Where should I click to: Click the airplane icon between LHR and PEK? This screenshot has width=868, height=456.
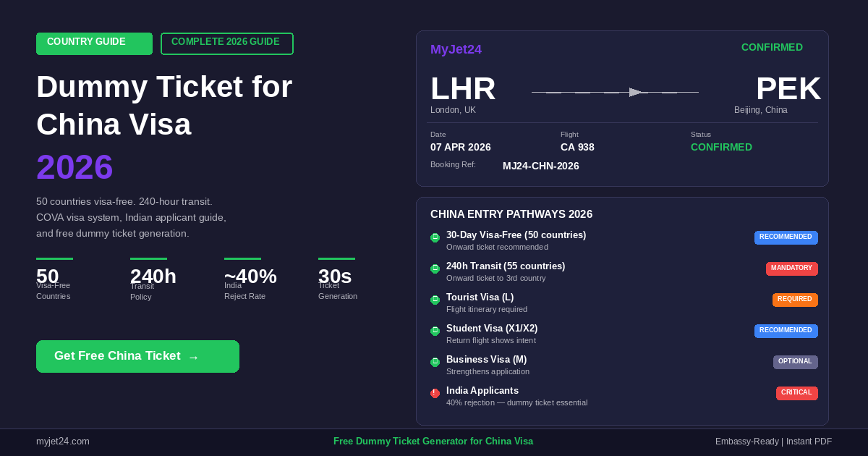pos(635,92)
